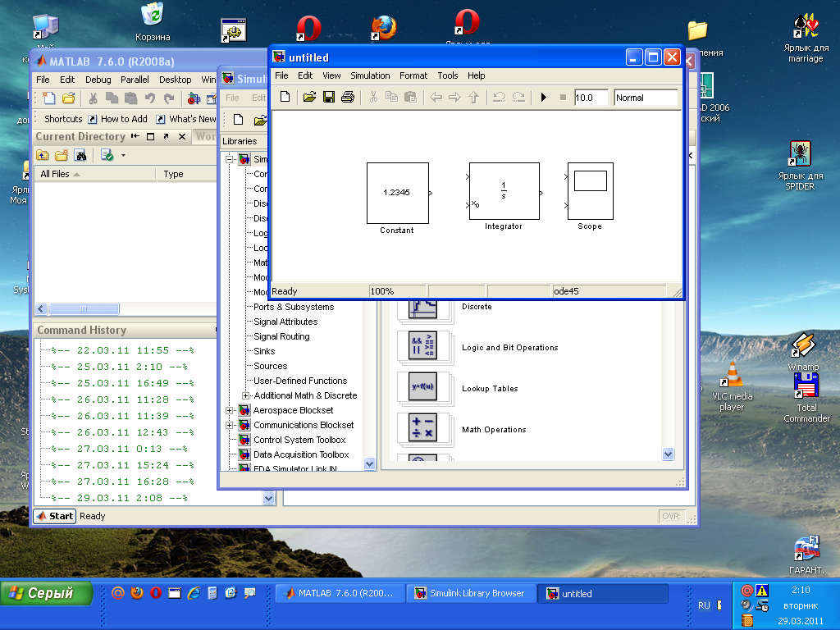Screen dimensions: 840x630
Task: Select the Integrator block
Action: coord(504,191)
